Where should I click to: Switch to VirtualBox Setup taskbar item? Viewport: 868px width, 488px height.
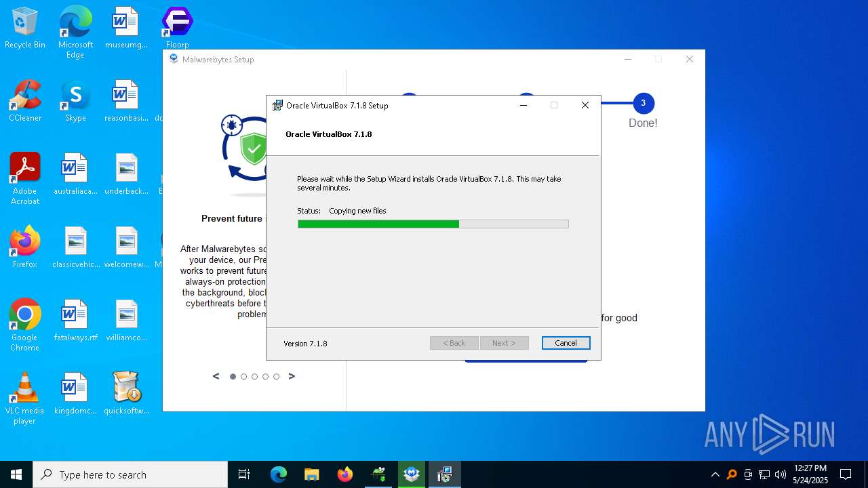coord(445,474)
